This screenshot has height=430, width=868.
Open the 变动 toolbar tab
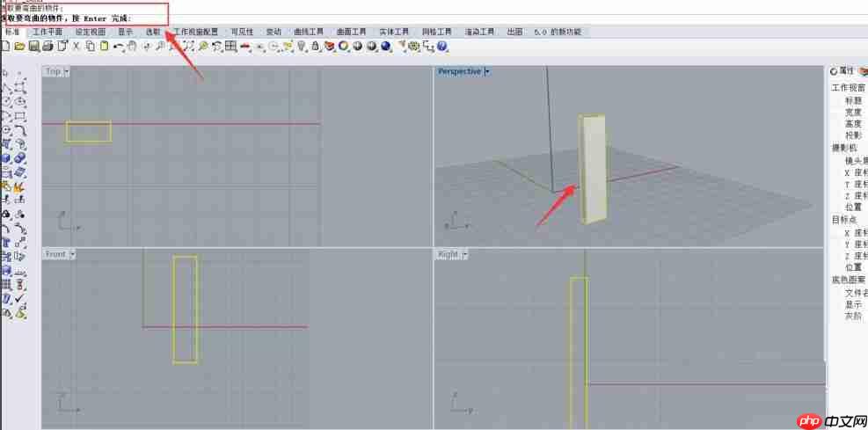pos(274,33)
